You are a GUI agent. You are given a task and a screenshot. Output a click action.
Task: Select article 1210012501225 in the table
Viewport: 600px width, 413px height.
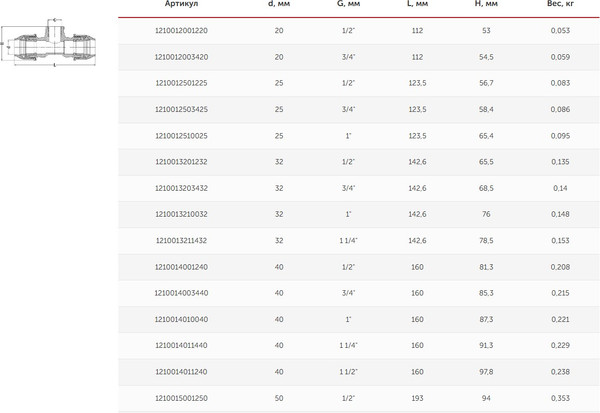(x=181, y=83)
